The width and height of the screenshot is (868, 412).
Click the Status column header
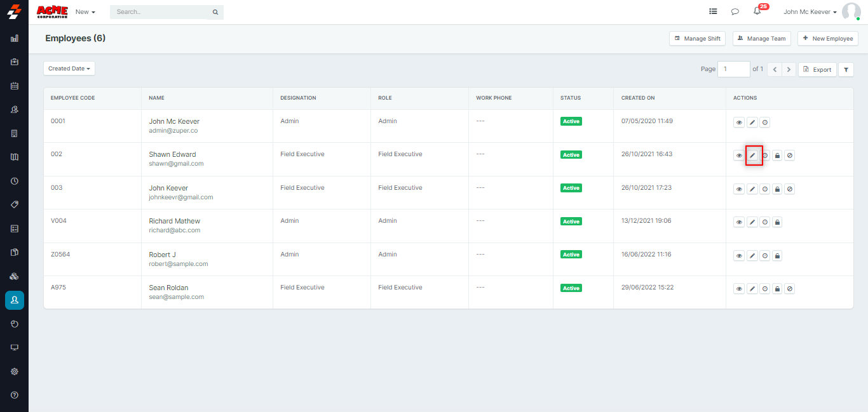[x=571, y=98]
